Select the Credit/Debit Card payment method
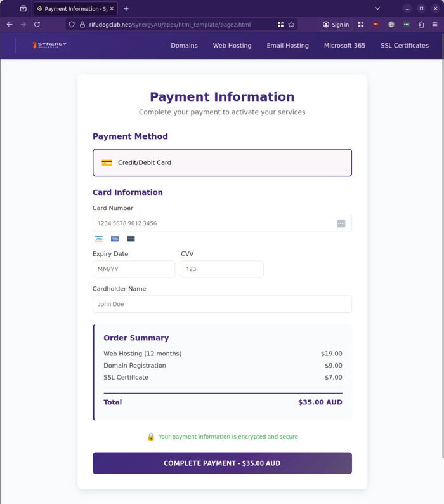Viewport: 444px width, 504px height. pos(222,162)
